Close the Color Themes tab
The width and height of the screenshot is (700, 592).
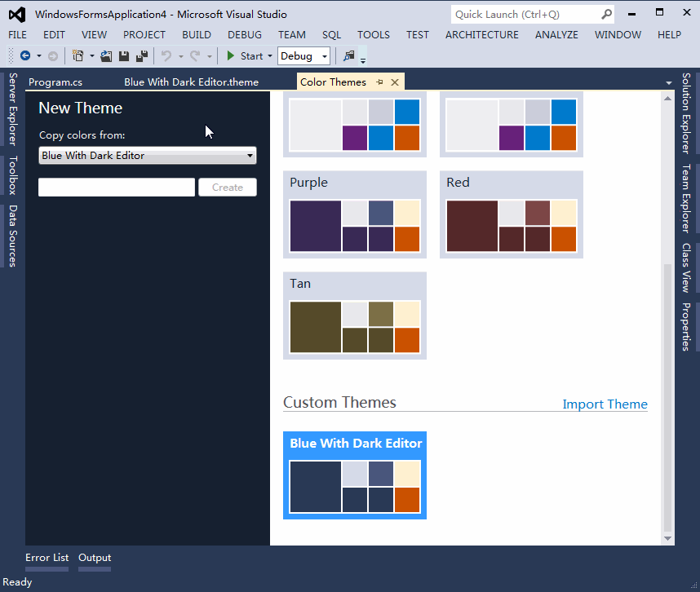tap(395, 82)
